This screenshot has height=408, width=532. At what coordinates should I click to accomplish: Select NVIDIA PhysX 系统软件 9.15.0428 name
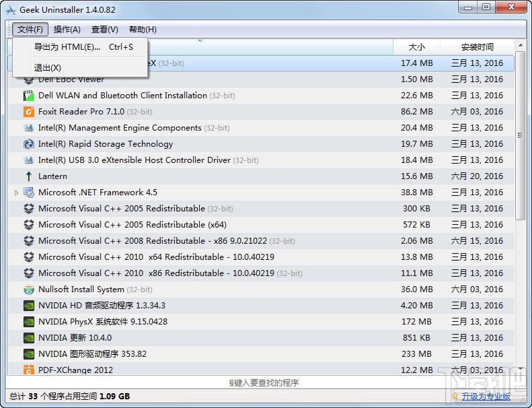click(103, 322)
